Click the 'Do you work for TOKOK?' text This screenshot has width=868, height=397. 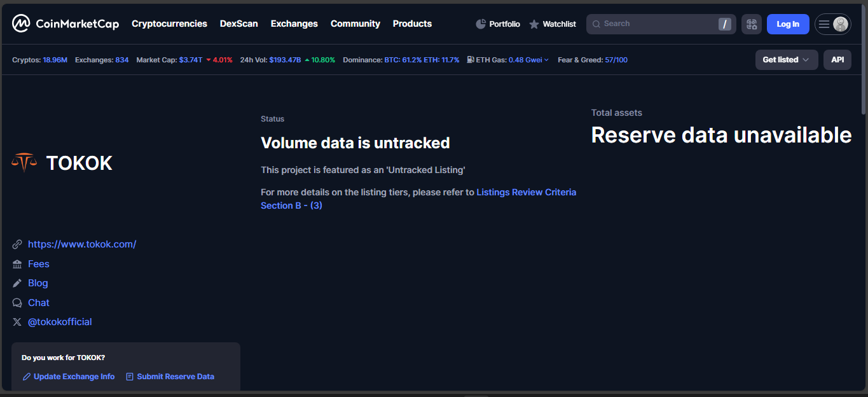64,358
